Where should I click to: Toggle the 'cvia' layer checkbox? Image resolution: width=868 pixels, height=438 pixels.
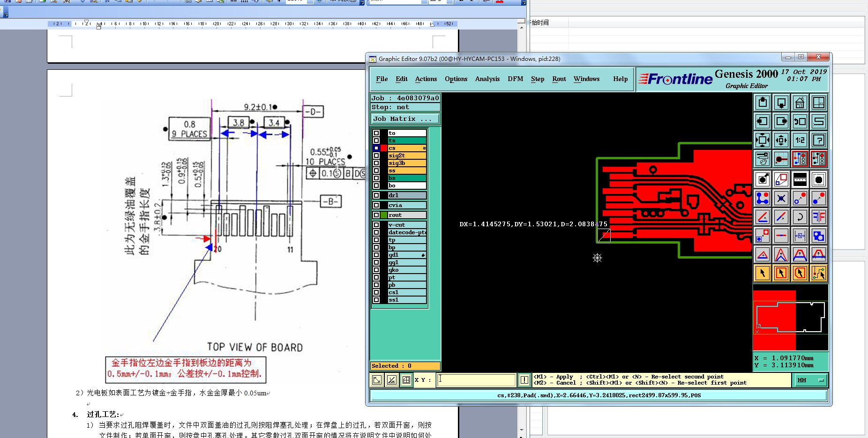[x=376, y=205]
